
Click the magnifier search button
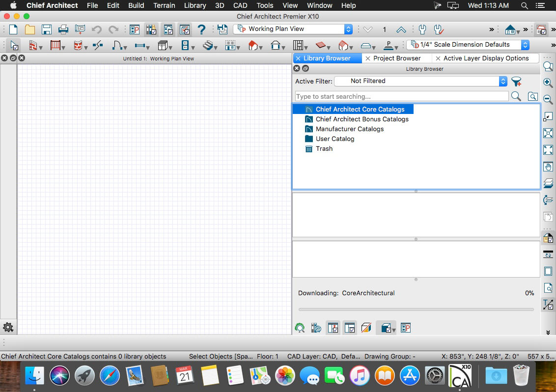(x=516, y=96)
